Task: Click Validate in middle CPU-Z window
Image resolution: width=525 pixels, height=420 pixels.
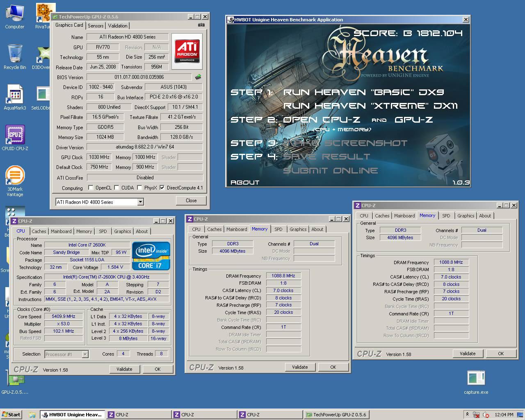Action: pyautogui.click(x=300, y=367)
